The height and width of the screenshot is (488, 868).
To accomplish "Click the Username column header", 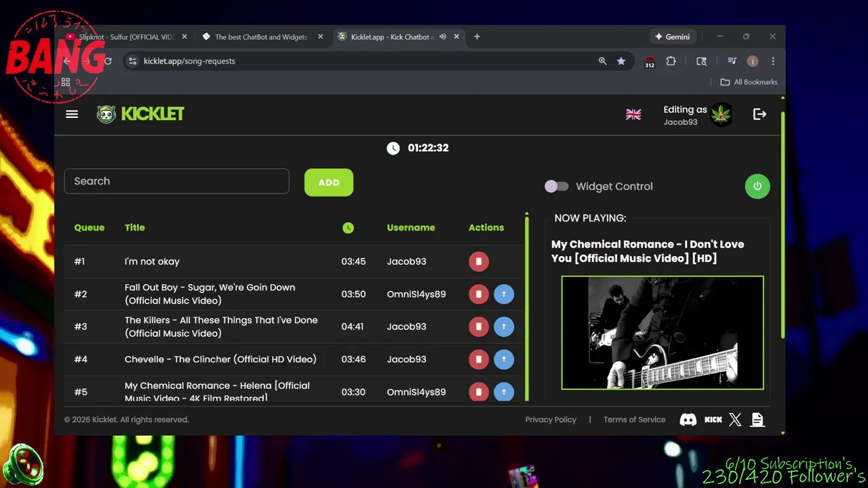I will (x=411, y=228).
